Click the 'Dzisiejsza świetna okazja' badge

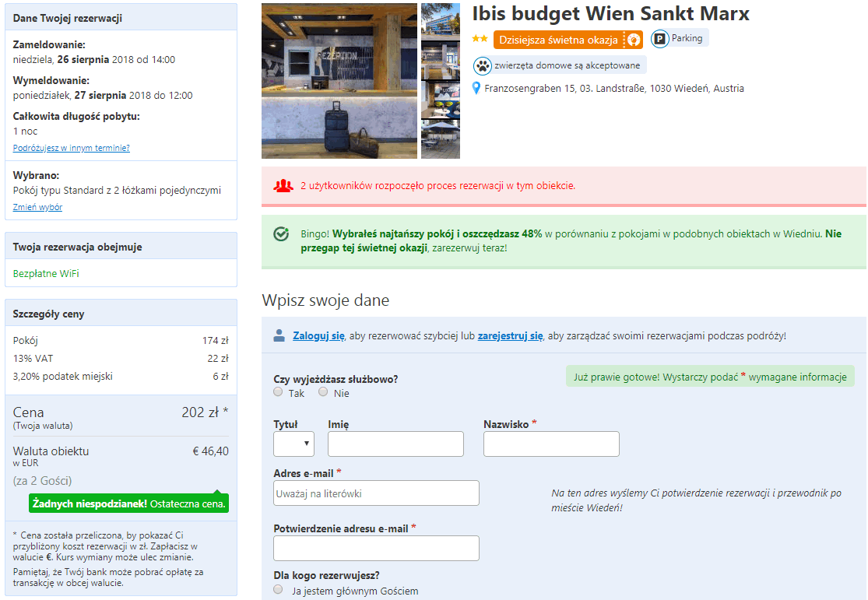coord(568,40)
